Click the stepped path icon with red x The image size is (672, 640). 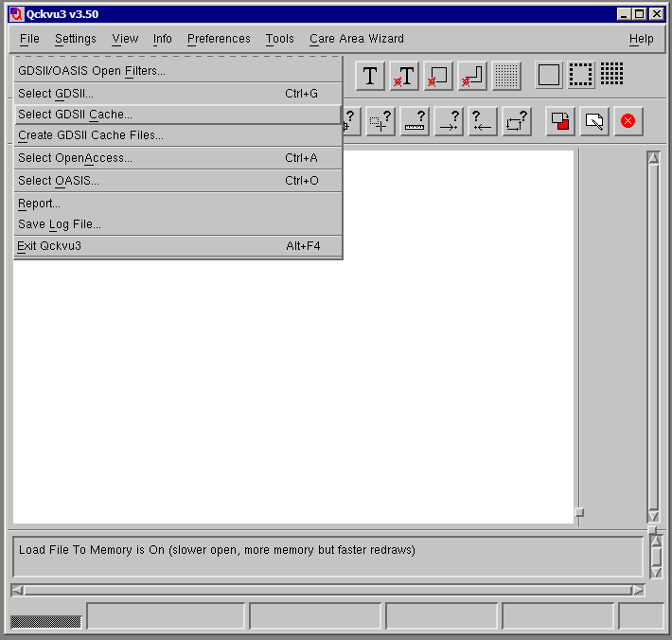[472, 76]
